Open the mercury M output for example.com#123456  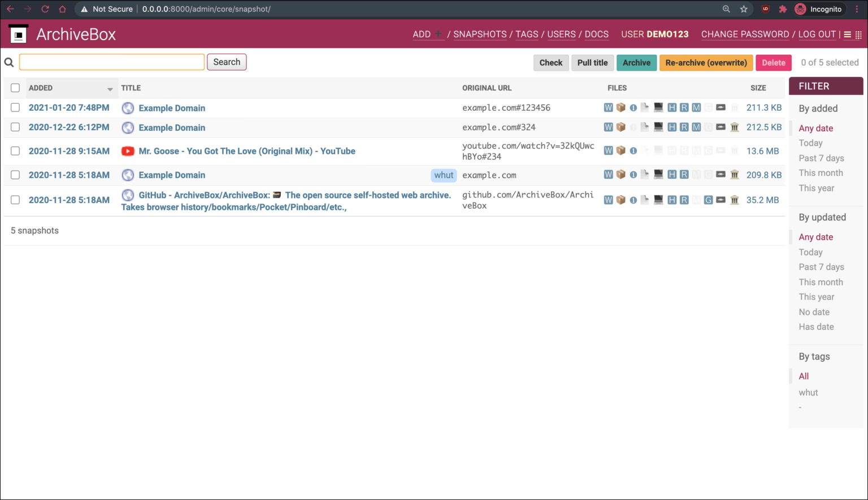click(696, 107)
